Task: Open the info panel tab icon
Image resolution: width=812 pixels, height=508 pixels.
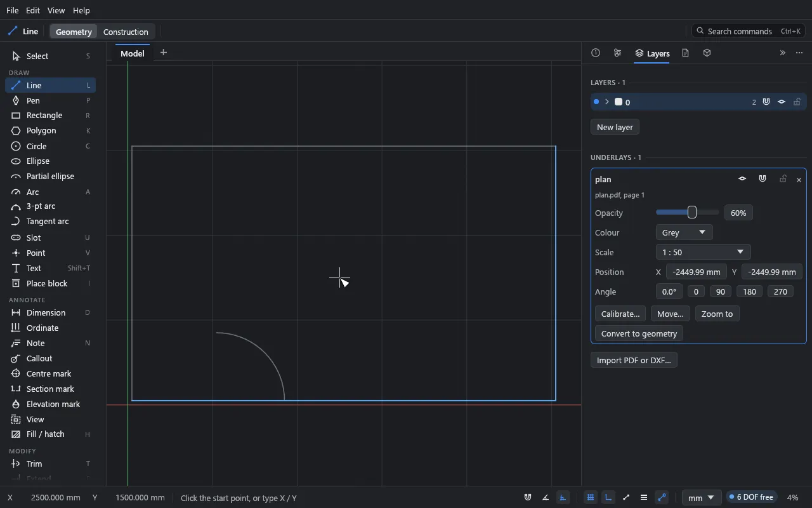Action: point(596,53)
